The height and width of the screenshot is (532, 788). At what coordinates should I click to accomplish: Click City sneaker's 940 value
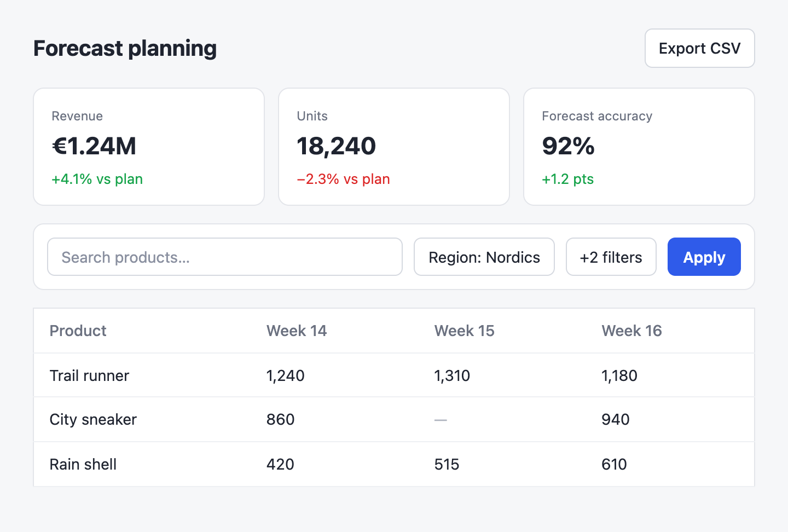coord(616,419)
